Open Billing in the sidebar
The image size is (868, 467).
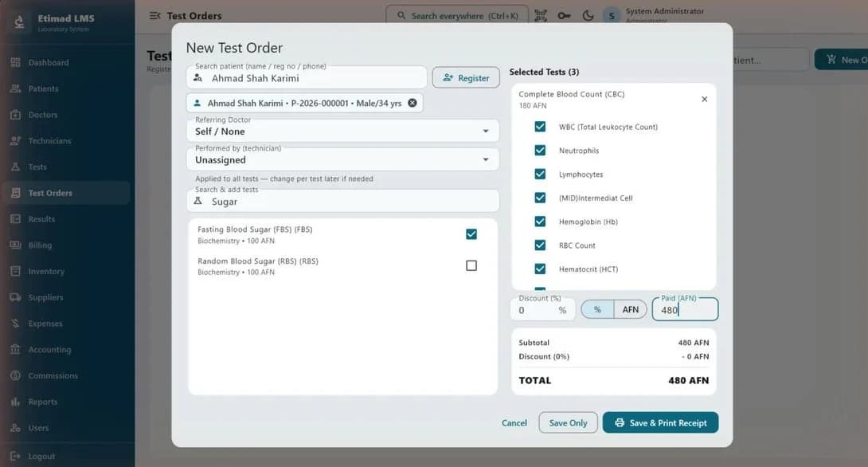point(66,245)
